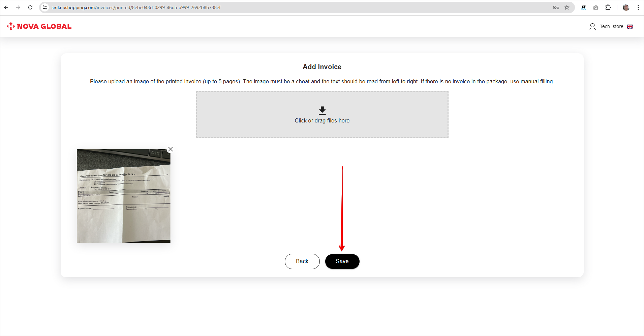This screenshot has height=336, width=644.
Task: Open the uploaded invoice thumbnail
Action: [x=123, y=196]
